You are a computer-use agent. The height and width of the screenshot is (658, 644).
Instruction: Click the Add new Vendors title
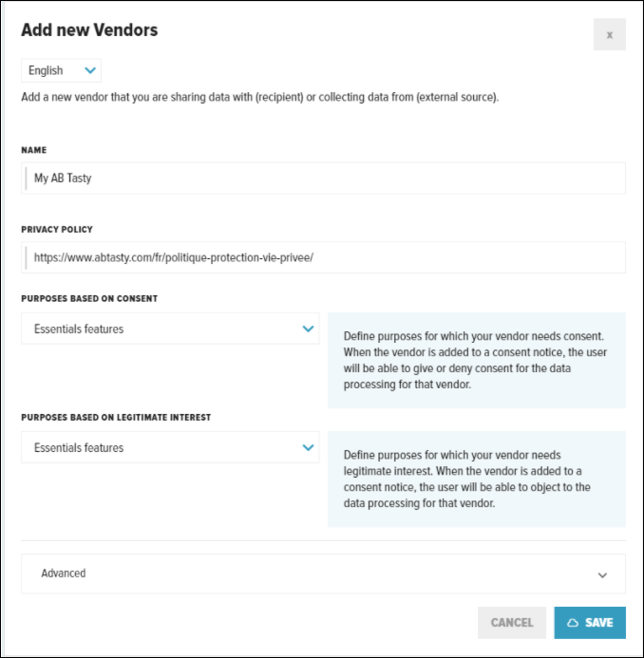pos(89,30)
